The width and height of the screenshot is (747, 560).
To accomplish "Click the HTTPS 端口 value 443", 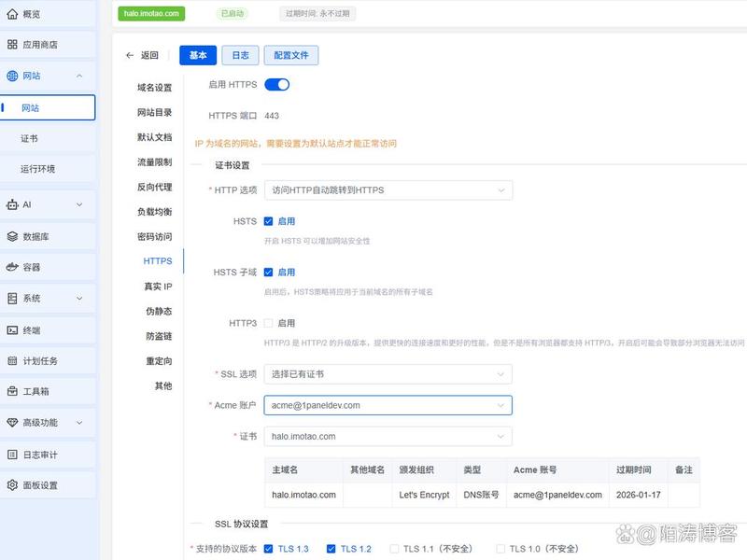I will coord(272,116).
